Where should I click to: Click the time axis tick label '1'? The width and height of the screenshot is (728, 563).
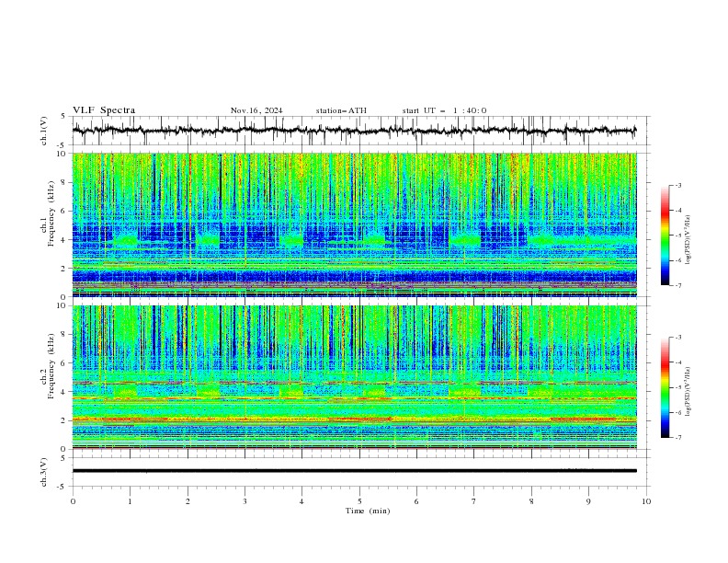pos(130,501)
